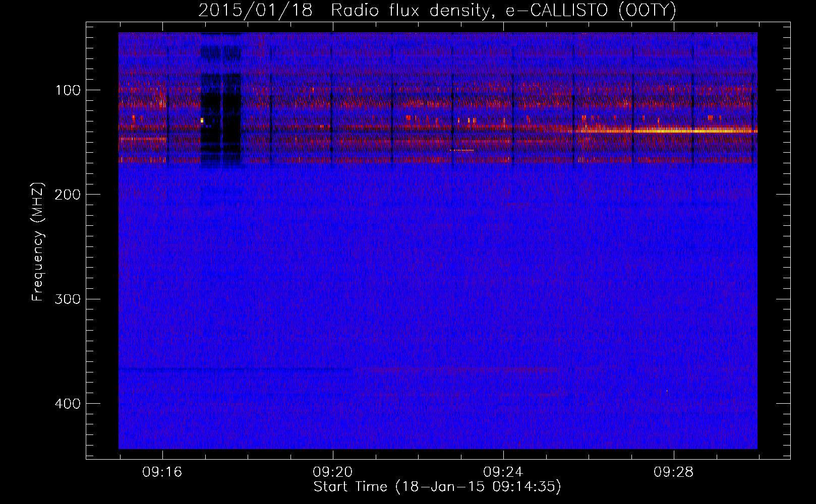Click the plot title '2015/01/18 Radio flux density'
816x504 pixels.
[x=437, y=10]
